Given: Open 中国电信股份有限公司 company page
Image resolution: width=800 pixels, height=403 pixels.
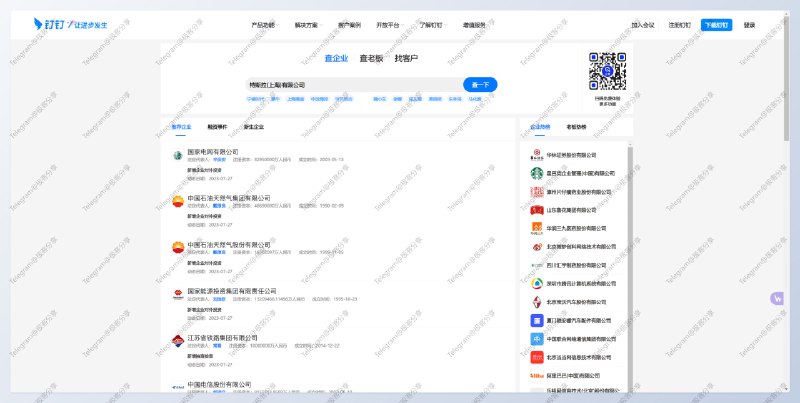Looking at the screenshot, I should tap(219, 384).
